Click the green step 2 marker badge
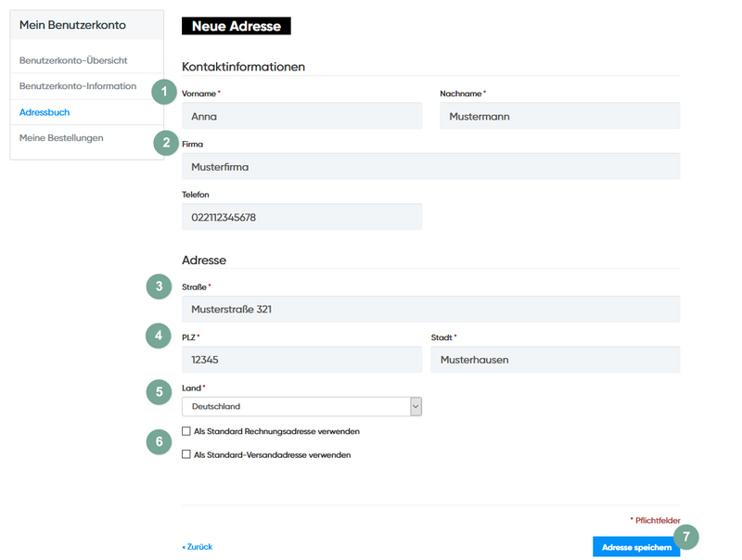This screenshot has height=560, width=742. (x=165, y=142)
